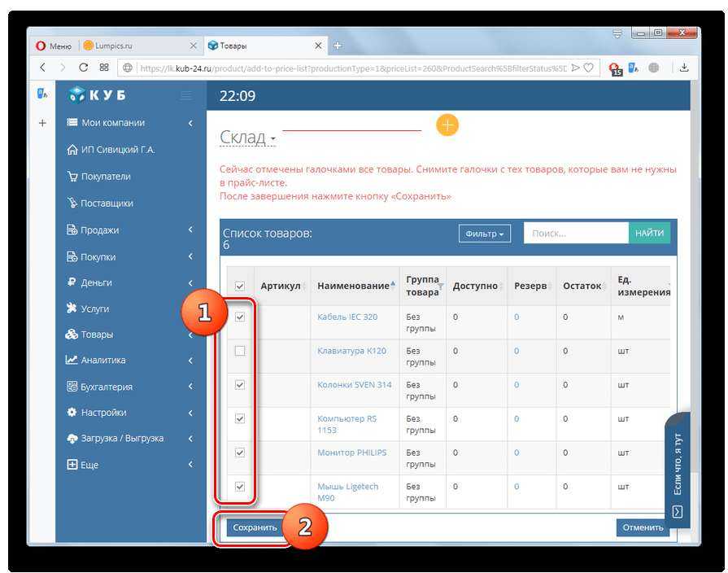Screen dimensions: 728x573
Task: Click the yellow plus add button
Action: 447,125
